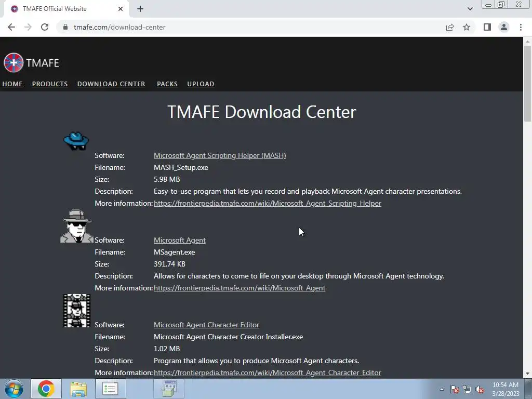Open Microsoft Agent Character Editor link
Image resolution: width=532 pixels, height=399 pixels.
(207, 325)
